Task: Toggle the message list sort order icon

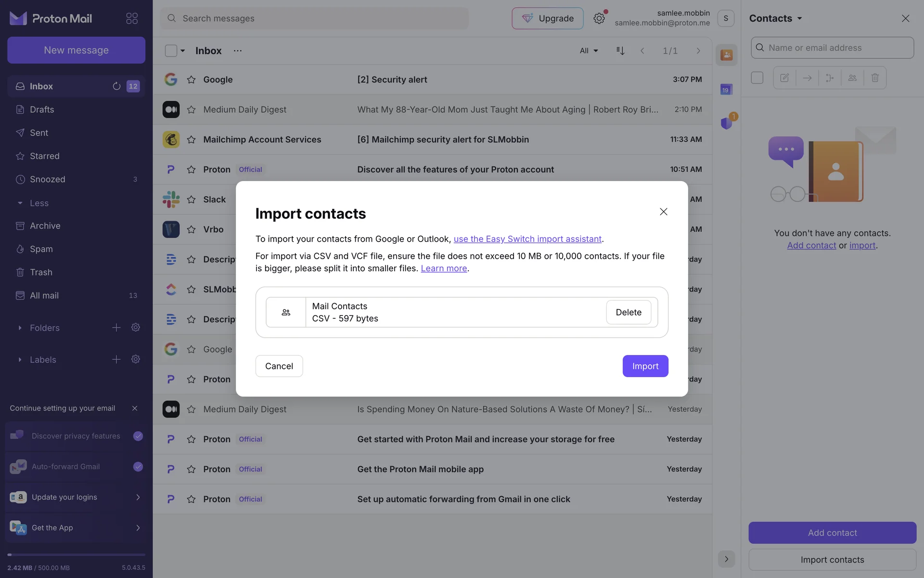Action: pyautogui.click(x=620, y=51)
